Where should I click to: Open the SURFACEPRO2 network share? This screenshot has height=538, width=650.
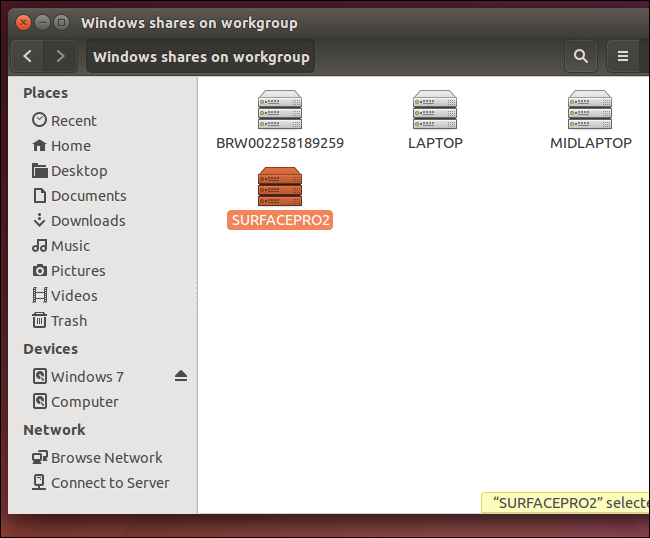[x=280, y=188]
